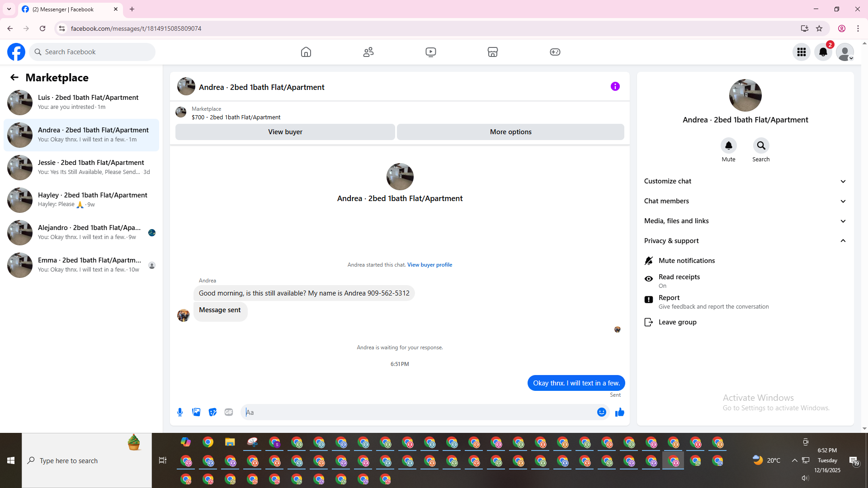Open the Hayley conversation

coord(81,200)
